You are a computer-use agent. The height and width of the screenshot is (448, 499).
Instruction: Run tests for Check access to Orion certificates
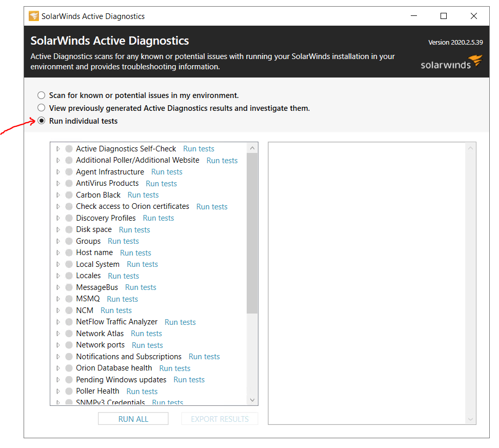(212, 207)
